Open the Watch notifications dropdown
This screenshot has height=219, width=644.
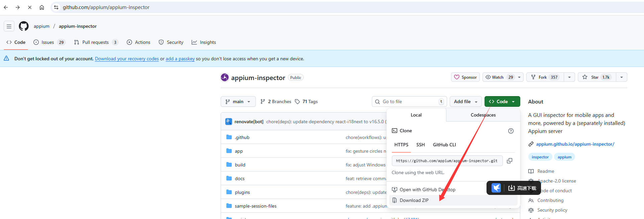pos(503,77)
